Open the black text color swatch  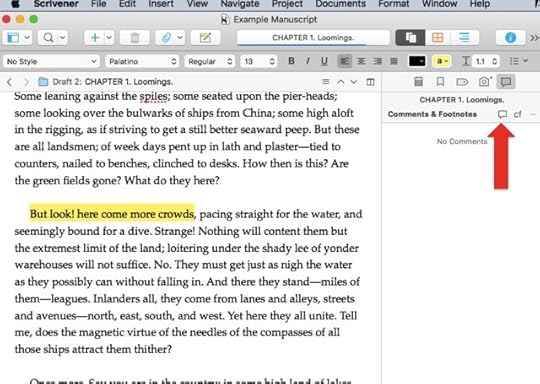(417, 61)
